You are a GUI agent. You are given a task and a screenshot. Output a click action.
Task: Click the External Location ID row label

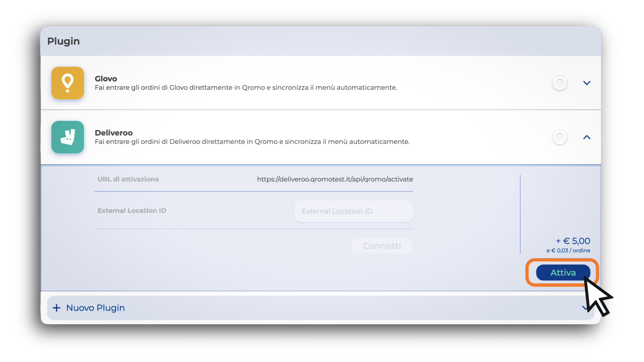[132, 211]
